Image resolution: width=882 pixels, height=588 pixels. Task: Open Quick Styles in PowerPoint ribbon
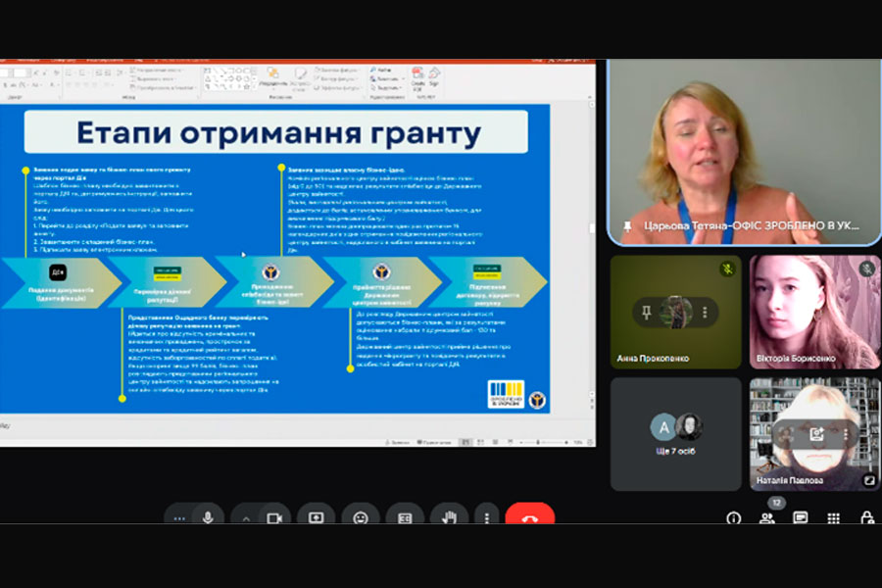pyautogui.click(x=299, y=78)
